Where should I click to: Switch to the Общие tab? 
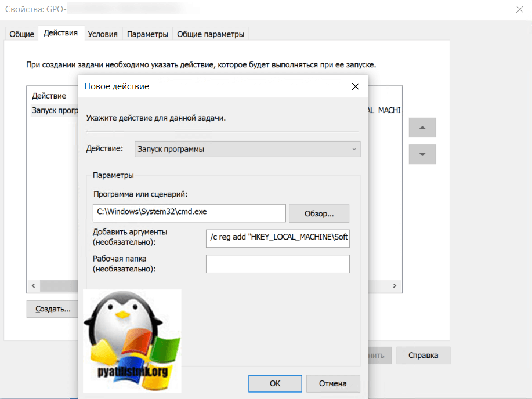(x=21, y=34)
